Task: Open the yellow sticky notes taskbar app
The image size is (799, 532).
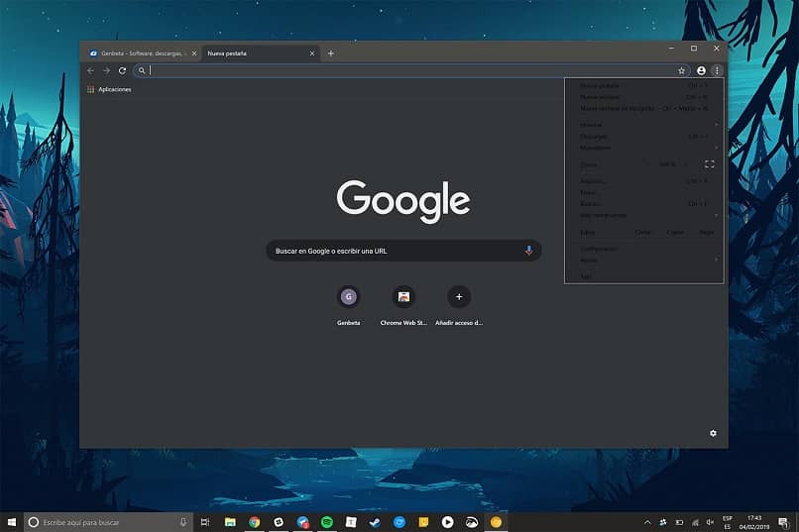Action: point(423,522)
